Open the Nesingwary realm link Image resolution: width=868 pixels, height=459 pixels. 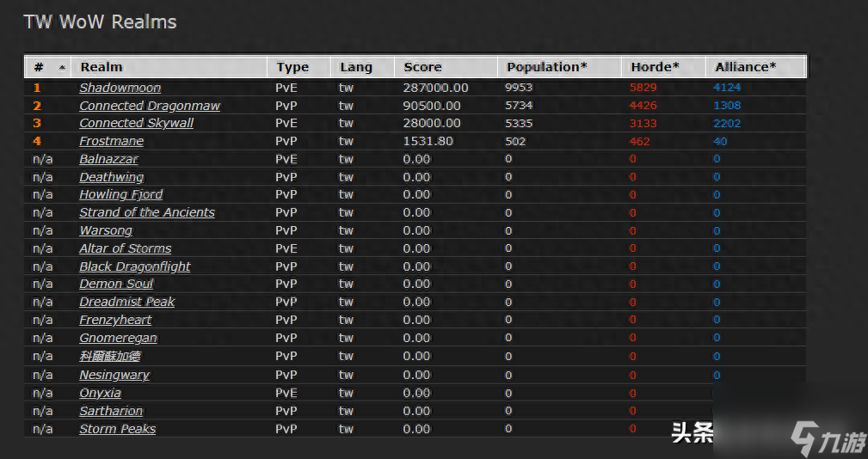pyautogui.click(x=114, y=375)
